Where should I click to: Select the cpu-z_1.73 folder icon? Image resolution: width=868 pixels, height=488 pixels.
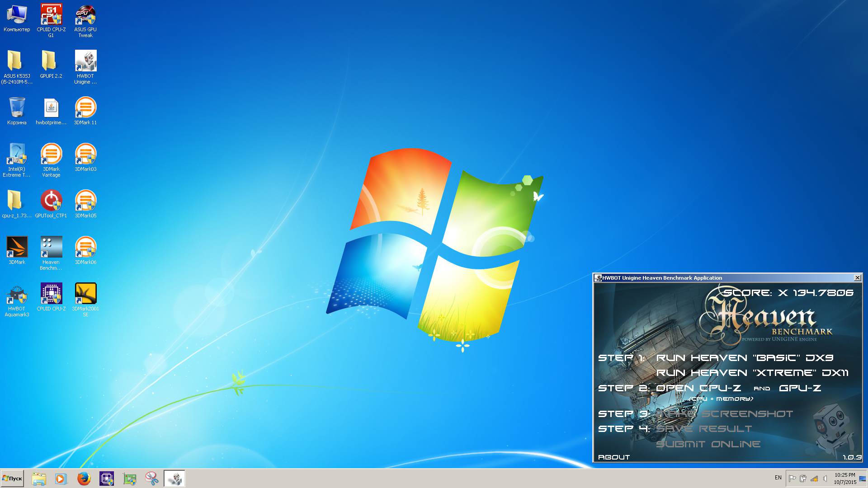pos(17,204)
